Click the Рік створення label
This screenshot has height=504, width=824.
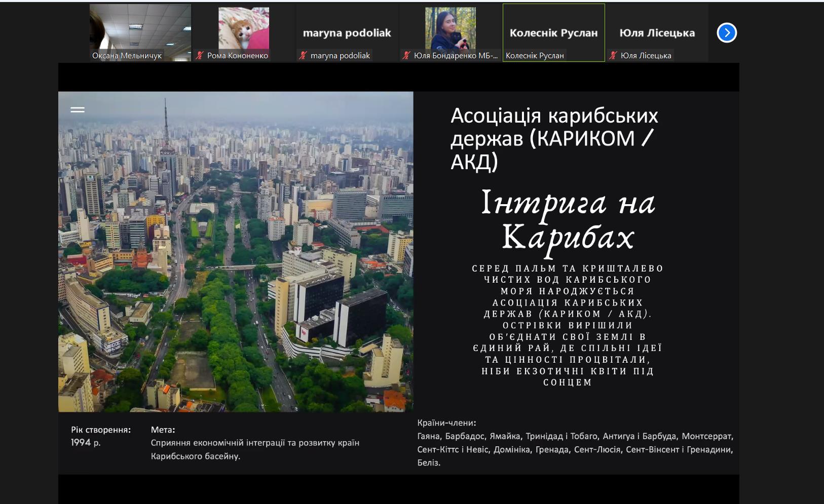click(x=101, y=430)
